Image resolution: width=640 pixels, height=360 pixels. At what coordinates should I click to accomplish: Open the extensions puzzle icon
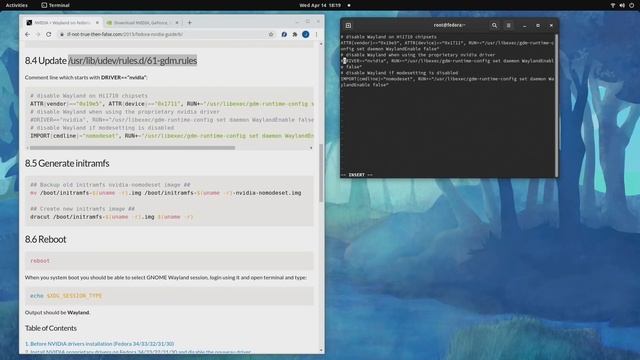(x=295, y=34)
